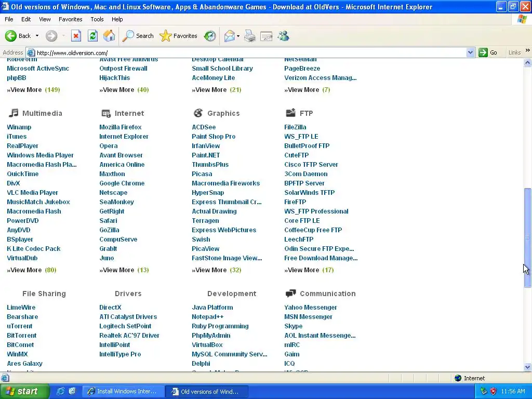Click the Forward arrow icon
The width and height of the screenshot is (532, 399).
click(51, 36)
